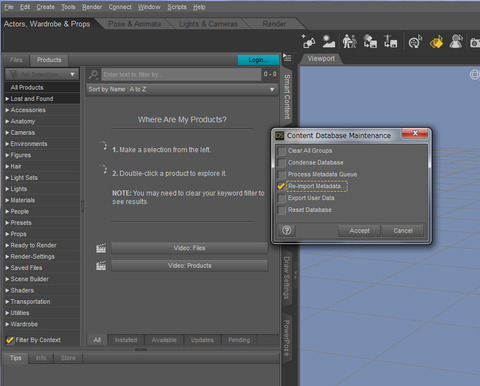Viewport: 480px width, 386px height.
Task: Open the File menu
Action: 9,7
